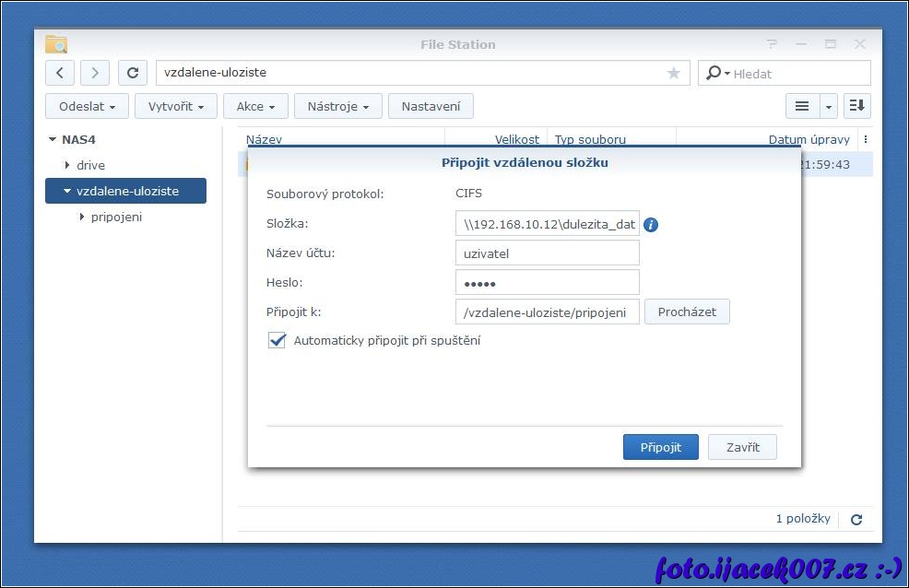The height and width of the screenshot is (588, 909).
Task: Click the back navigation arrow
Action: click(60, 73)
